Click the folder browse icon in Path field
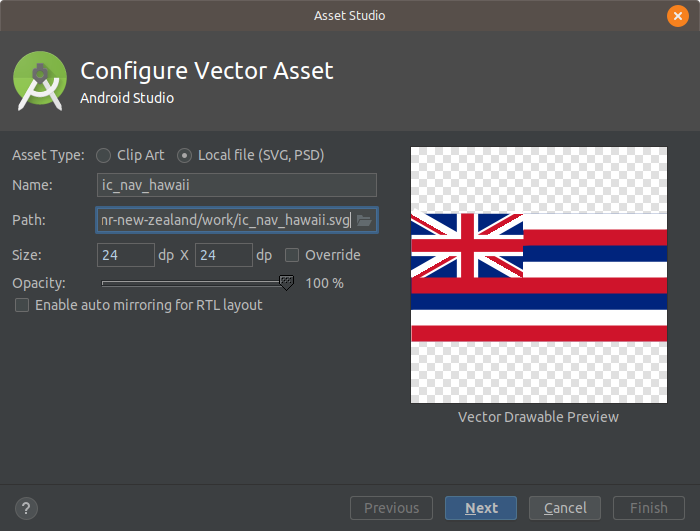700x531 pixels. (364, 221)
